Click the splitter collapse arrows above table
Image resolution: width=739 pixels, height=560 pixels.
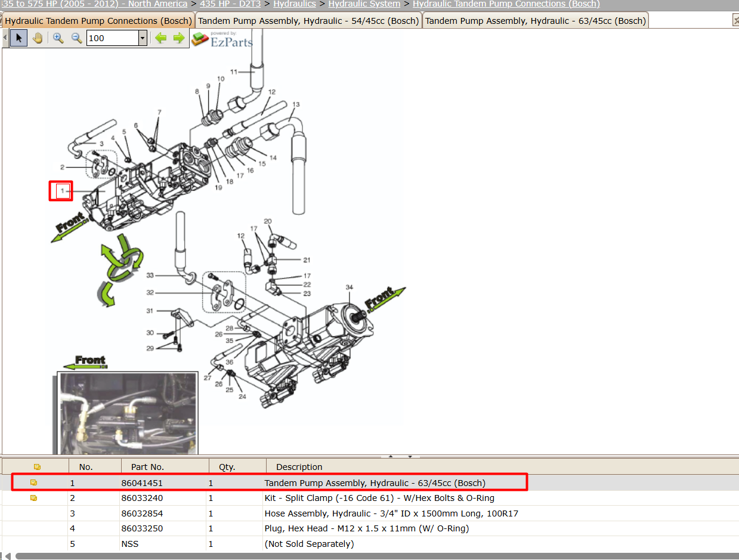pos(400,456)
